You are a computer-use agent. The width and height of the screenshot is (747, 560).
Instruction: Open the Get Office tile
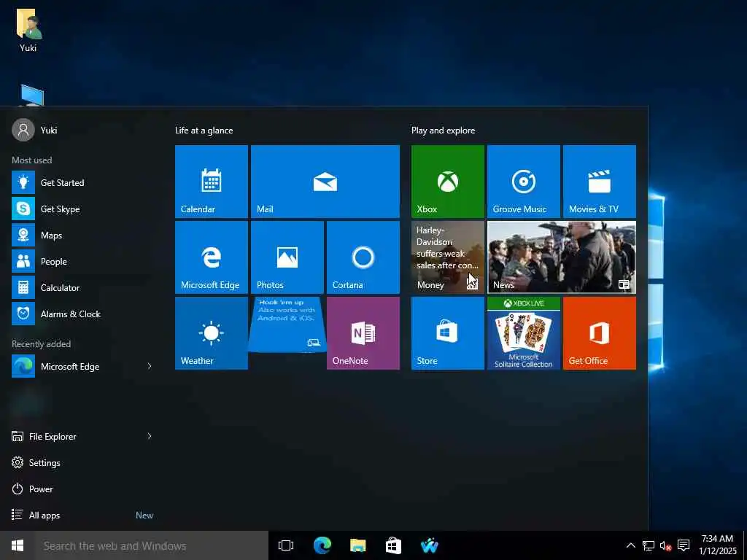[x=600, y=332]
